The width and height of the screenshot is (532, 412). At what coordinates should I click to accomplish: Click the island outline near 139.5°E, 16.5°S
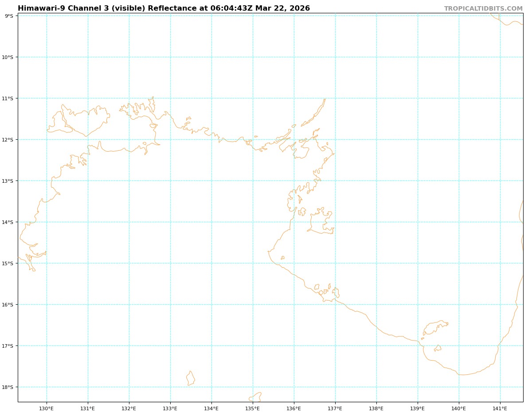tap(434, 327)
